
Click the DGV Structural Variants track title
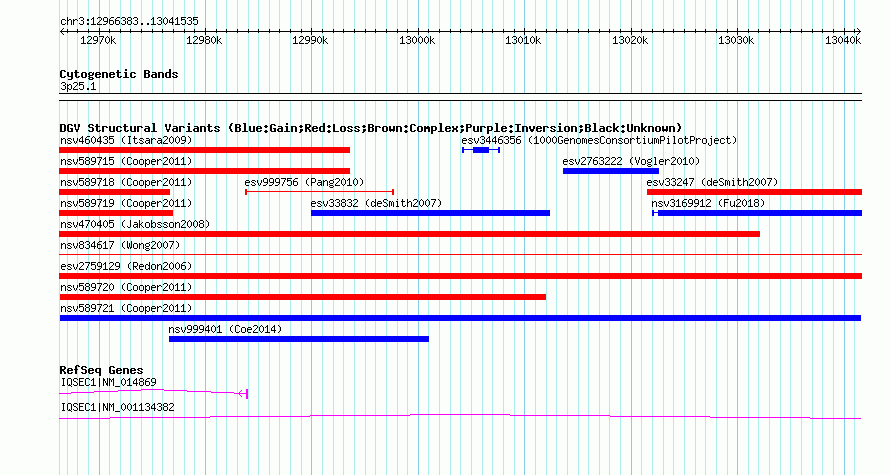click(371, 128)
